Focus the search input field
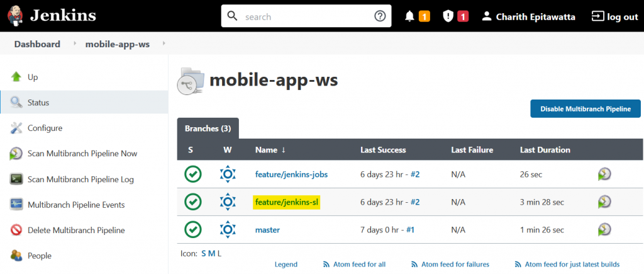Screen dimensions: 644x274 [x=306, y=16]
